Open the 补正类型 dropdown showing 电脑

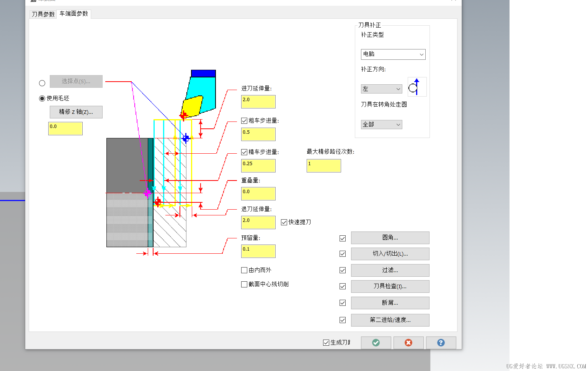(393, 54)
